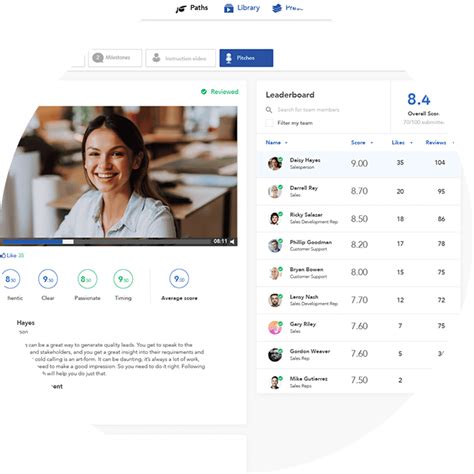Click Phillip Goodman avatar in leaderboard
Viewport: 474px width, 474px height.
click(275, 246)
